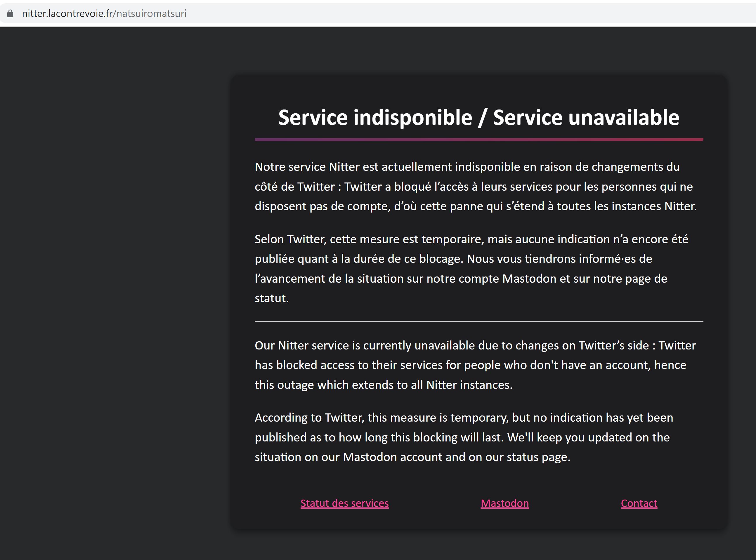
Task: Click the address bar URL nitter.lacontrevoie.fr/natsuiromatsuri
Action: 104,13
